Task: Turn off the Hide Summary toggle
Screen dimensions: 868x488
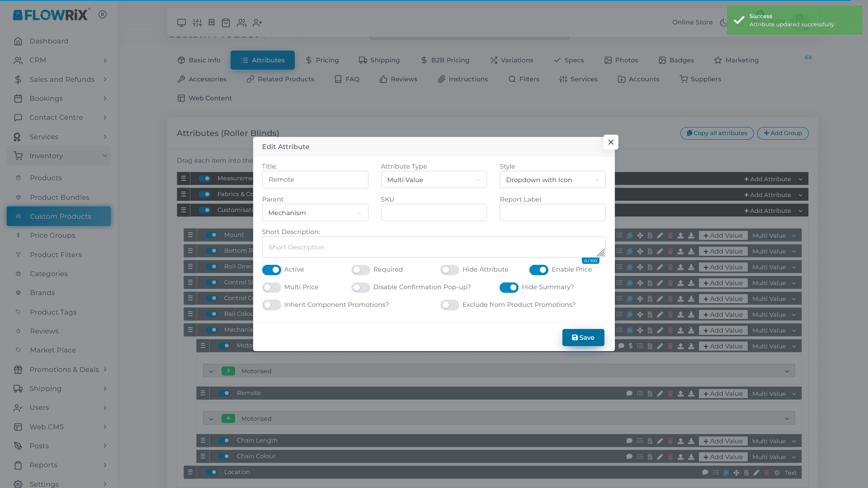Action: tap(509, 287)
